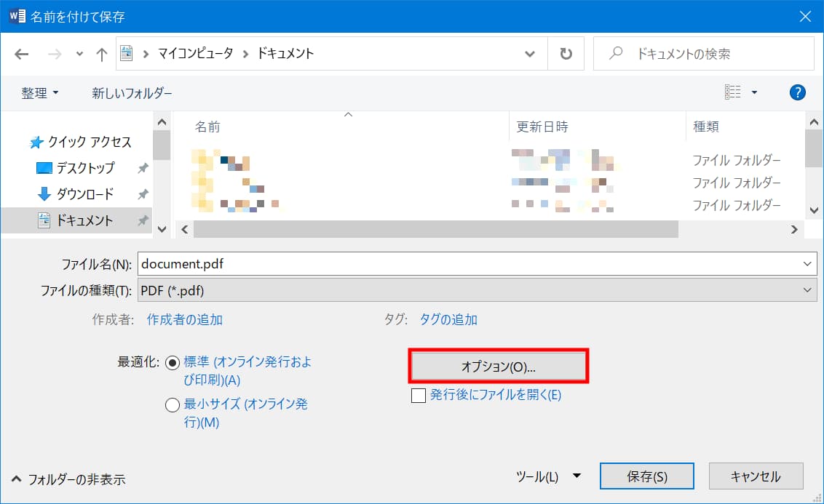Select デスクトップ in Quick Access

click(x=85, y=168)
